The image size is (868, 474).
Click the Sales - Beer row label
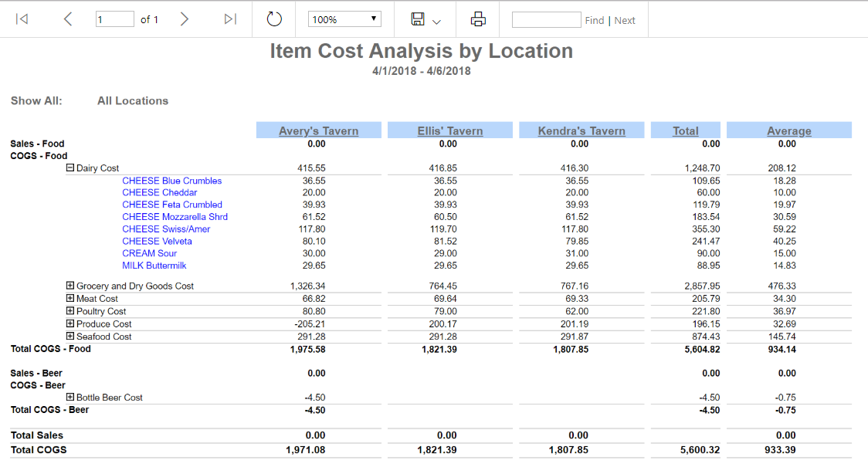[x=36, y=374]
